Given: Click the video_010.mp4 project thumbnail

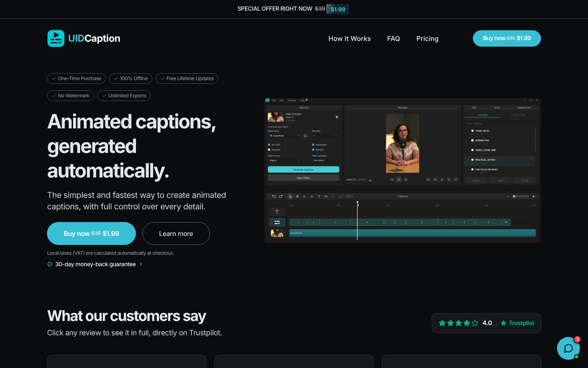Looking at the screenshot, I should click(x=276, y=117).
